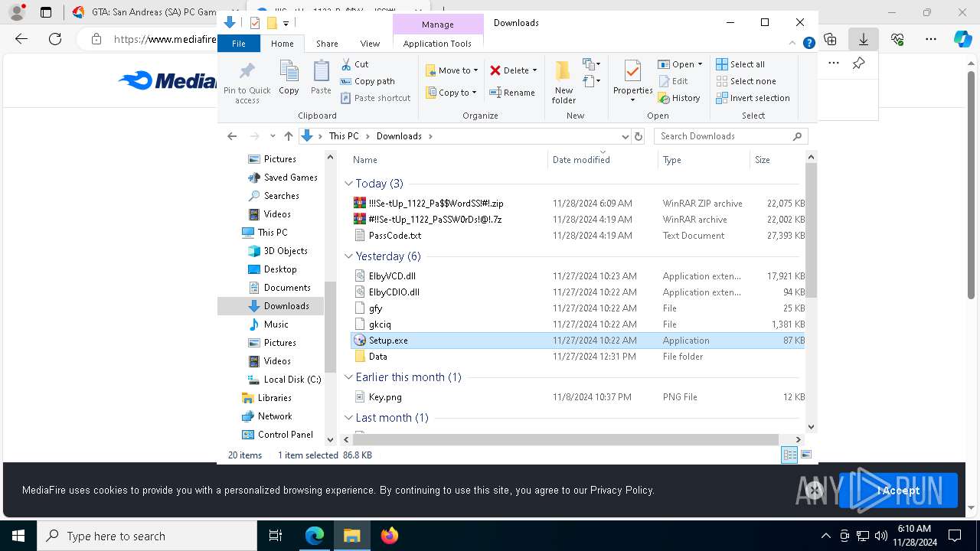Sort files by Name column header

[x=448, y=160]
